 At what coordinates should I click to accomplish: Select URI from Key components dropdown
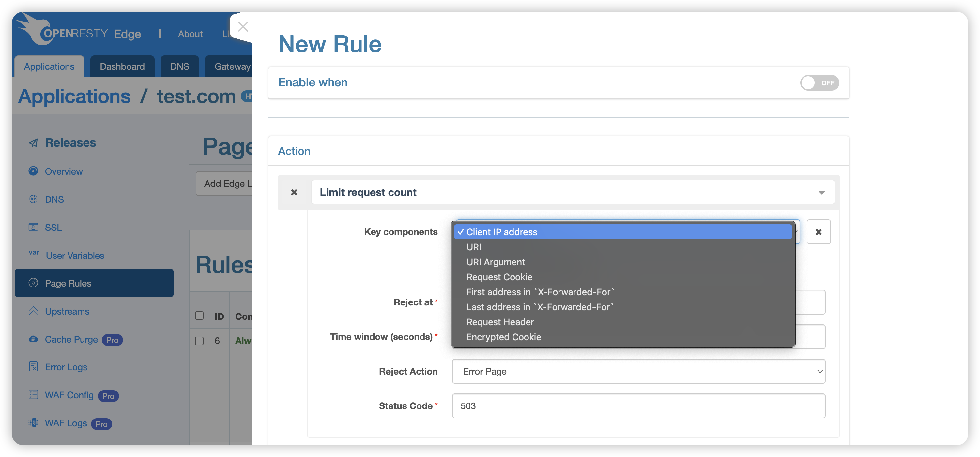tap(474, 247)
